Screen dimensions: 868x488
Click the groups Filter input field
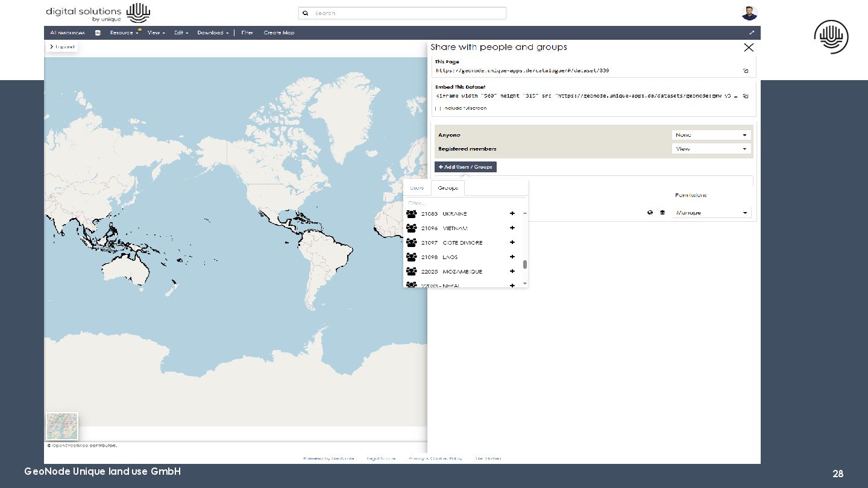(x=465, y=203)
